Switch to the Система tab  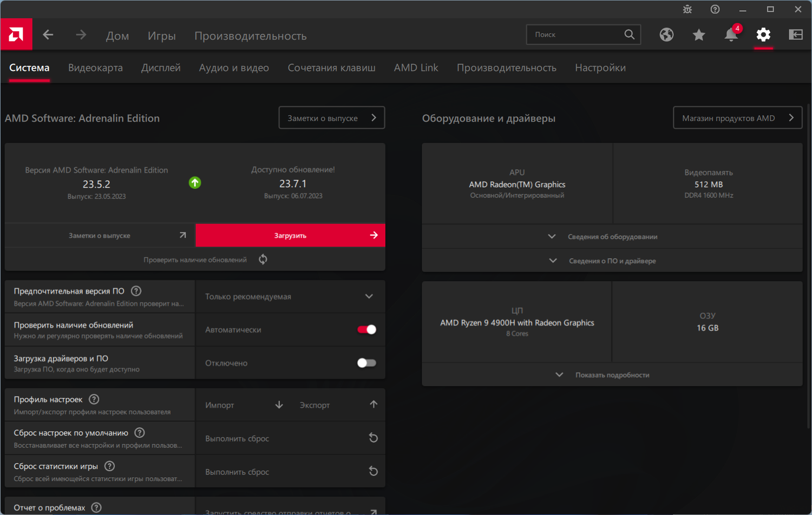[x=29, y=68]
